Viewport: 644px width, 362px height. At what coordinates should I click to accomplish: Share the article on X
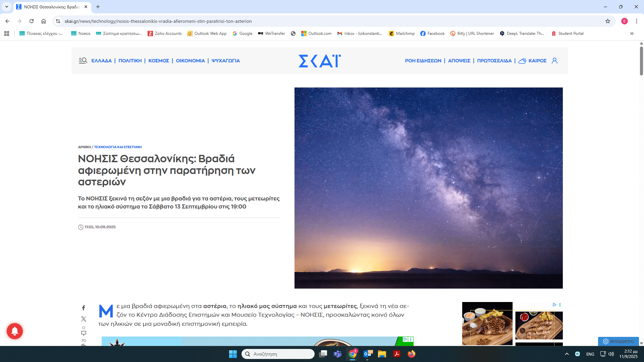tap(84, 319)
